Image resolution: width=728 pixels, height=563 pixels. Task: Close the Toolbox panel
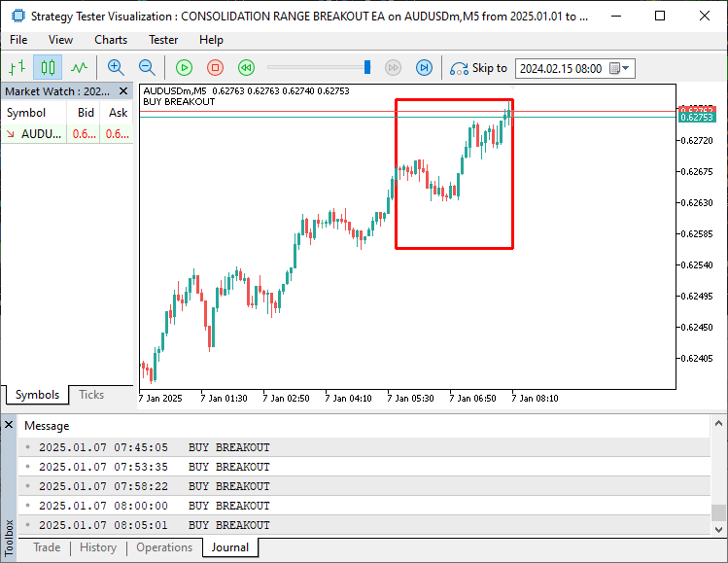[8, 425]
